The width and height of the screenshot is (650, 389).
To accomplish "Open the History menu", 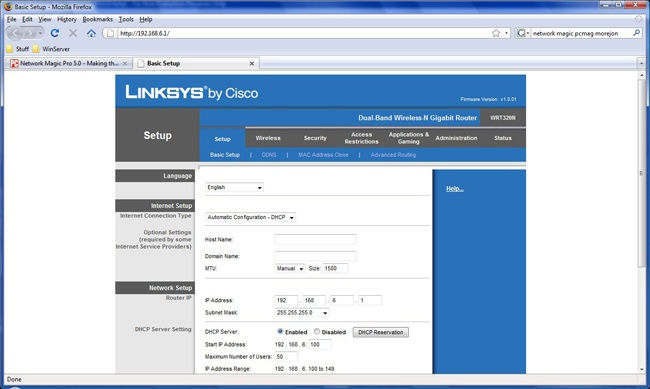I will tap(67, 19).
